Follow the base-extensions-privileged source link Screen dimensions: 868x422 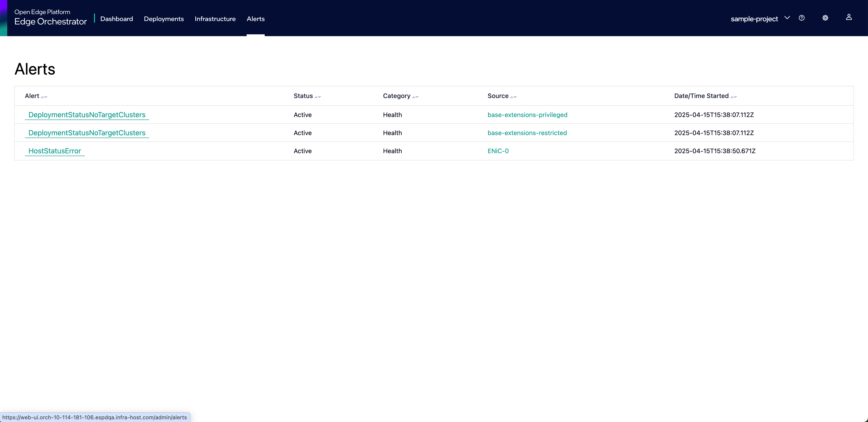527,115
